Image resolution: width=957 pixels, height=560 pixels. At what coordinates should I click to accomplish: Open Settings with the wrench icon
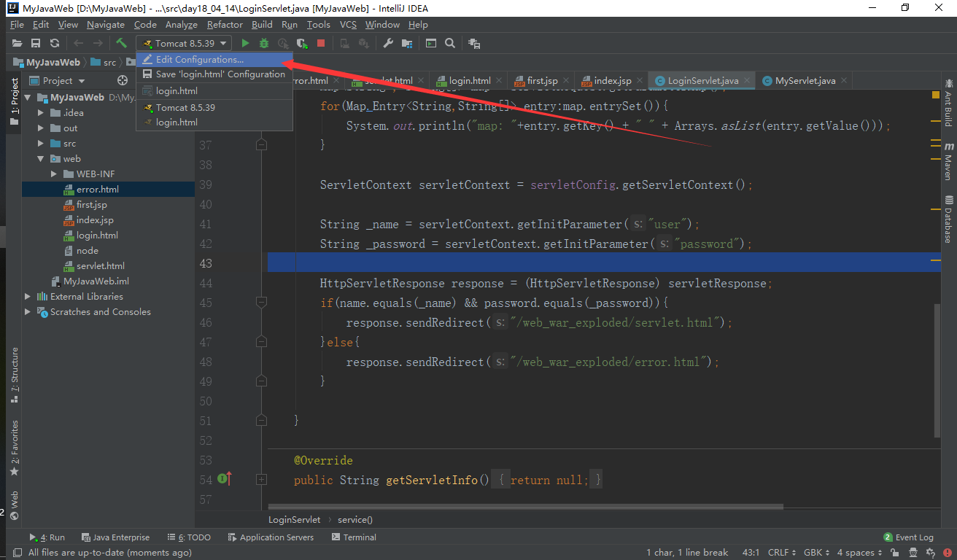coord(388,44)
